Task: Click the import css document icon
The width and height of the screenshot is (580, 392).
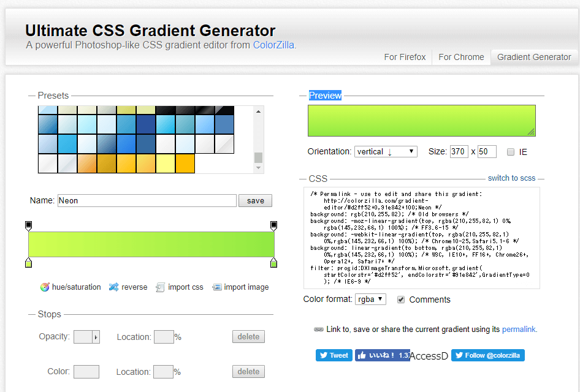Action: [x=160, y=287]
